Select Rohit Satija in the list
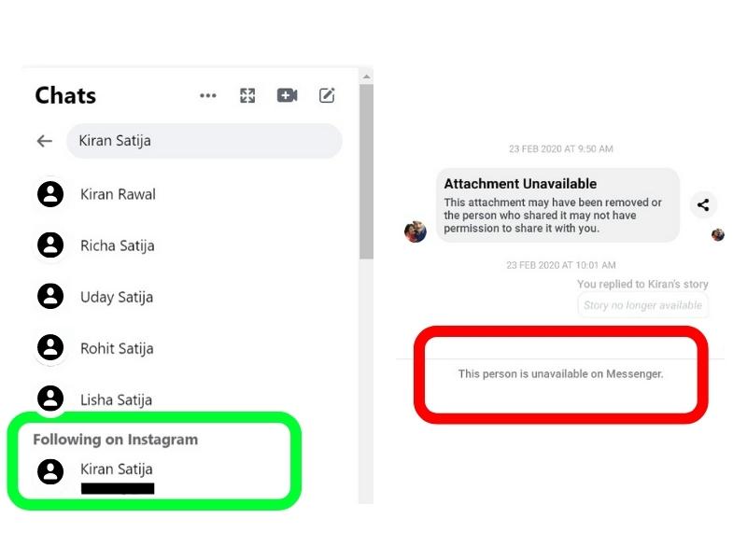747x560 pixels. (x=190, y=348)
